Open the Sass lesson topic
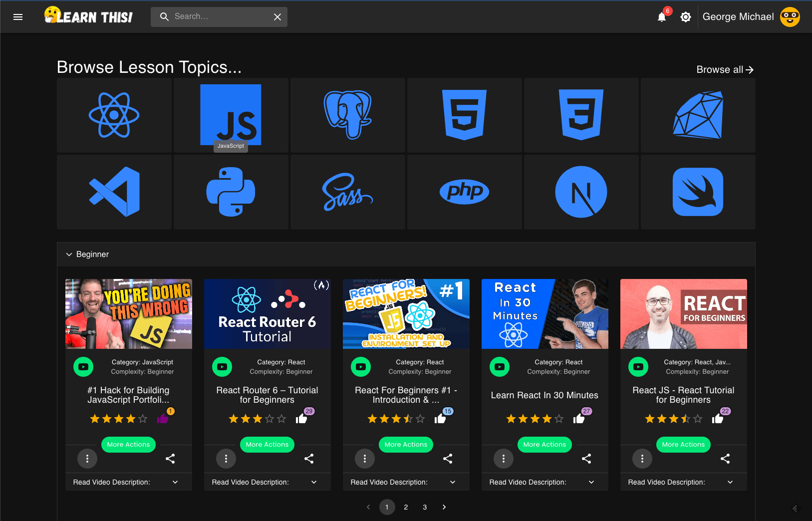The image size is (812, 521). pos(348,192)
